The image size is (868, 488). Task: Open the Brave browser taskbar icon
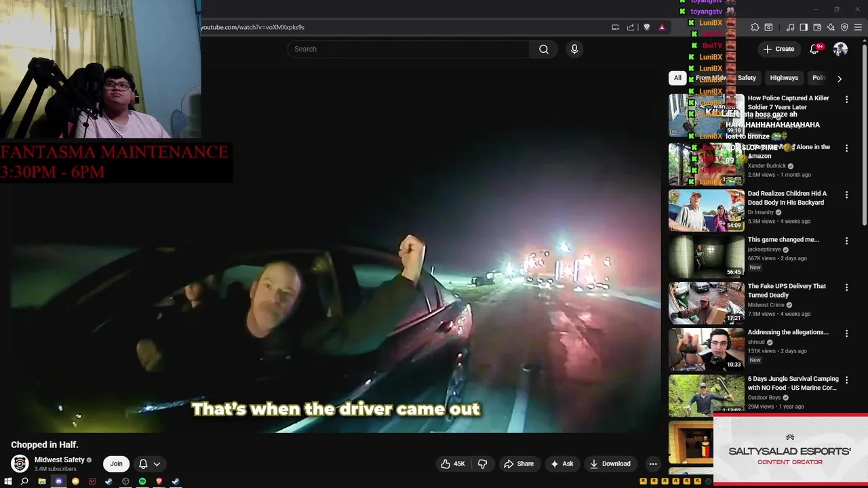pyautogui.click(x=159, y=481)
